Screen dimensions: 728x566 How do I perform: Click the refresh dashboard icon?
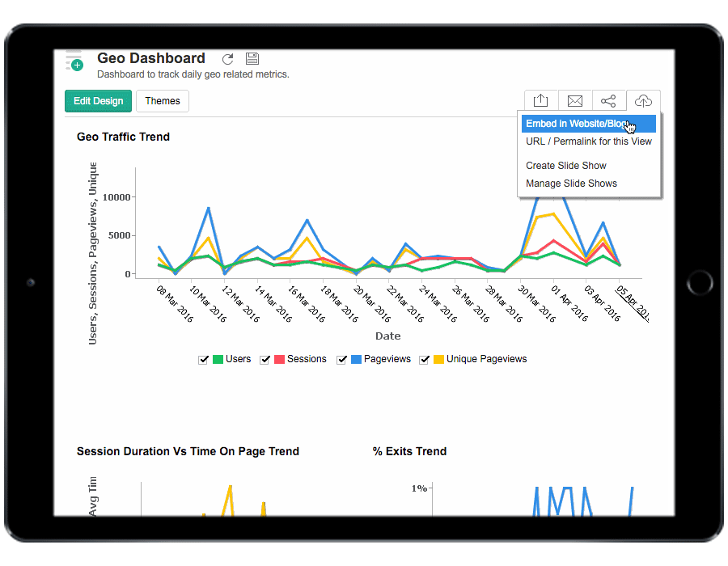click(x=227, y=59)
